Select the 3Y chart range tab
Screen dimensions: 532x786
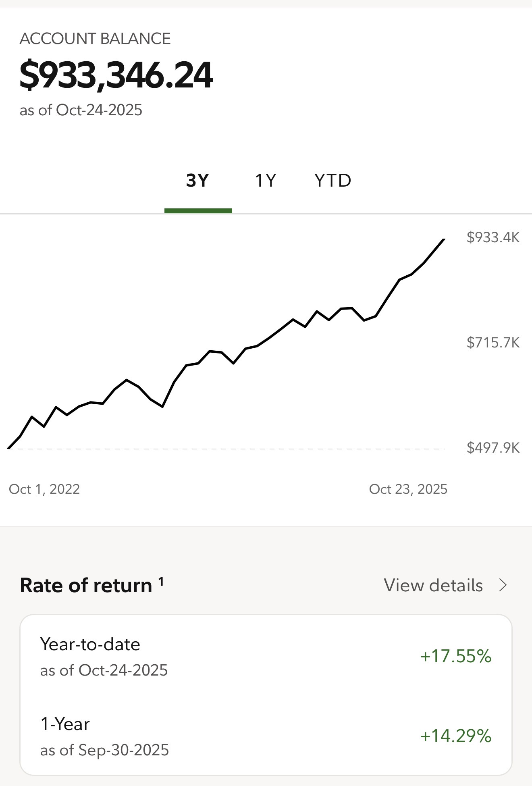197,181
